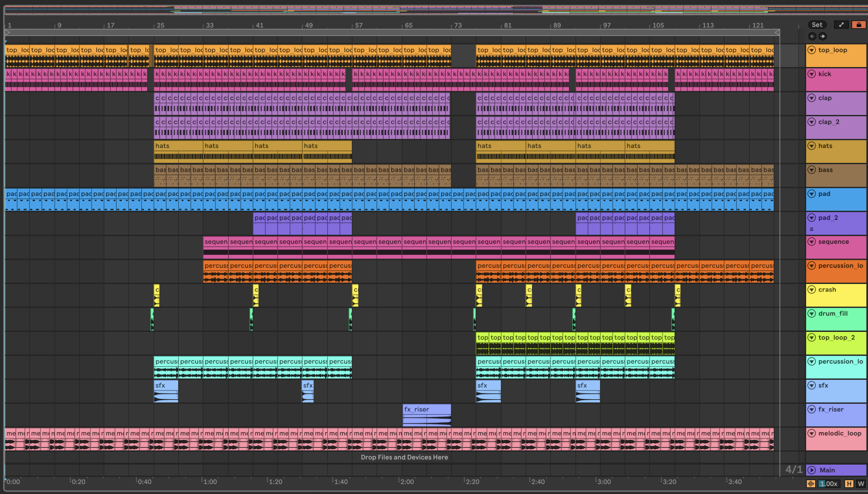
Task: Click the hats track name
Action: pos(825,146)
